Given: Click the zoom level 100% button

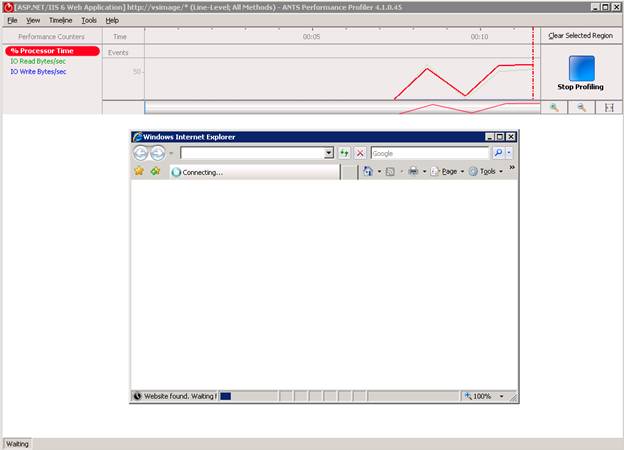Looking at the screenshot, I should pyautogui.click(x=479, y=396).
